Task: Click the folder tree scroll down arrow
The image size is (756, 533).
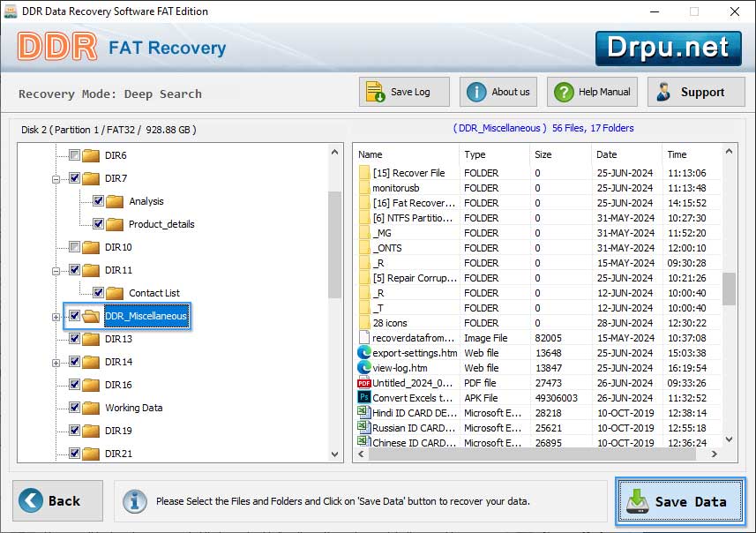Action: (334, 454)
